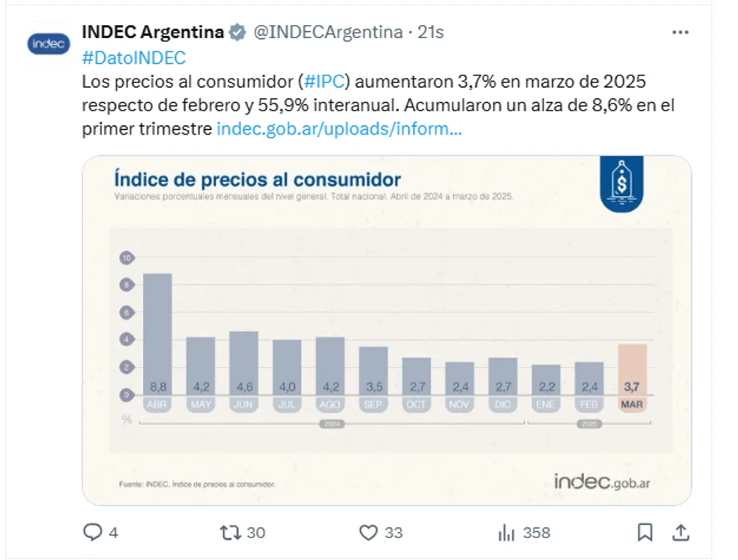
Task: Like the tweet with heart icon
Action: pos(368,533)
